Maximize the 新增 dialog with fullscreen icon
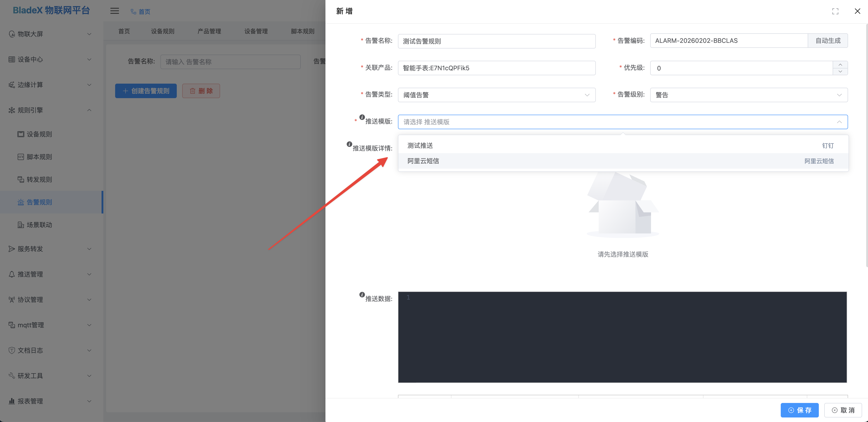Screen dimensions: 868x422 [835, 11]
